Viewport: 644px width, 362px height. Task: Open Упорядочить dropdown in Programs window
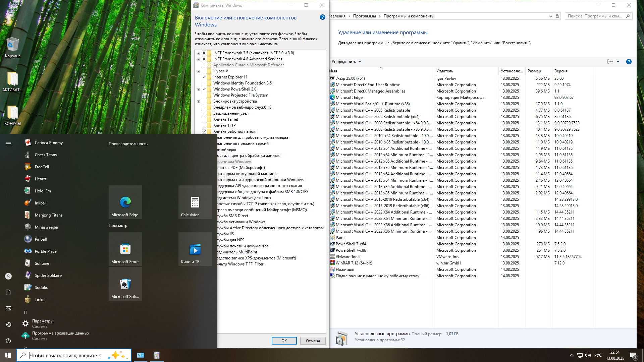346,62
